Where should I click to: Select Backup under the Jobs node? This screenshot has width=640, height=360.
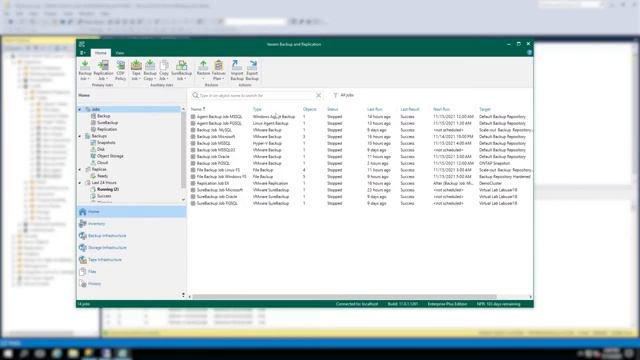point(104,116)
